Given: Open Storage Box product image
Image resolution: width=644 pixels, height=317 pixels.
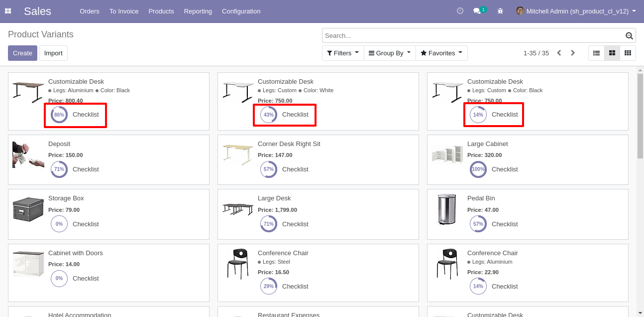Looking at the screenshot, I should [28, 209].
